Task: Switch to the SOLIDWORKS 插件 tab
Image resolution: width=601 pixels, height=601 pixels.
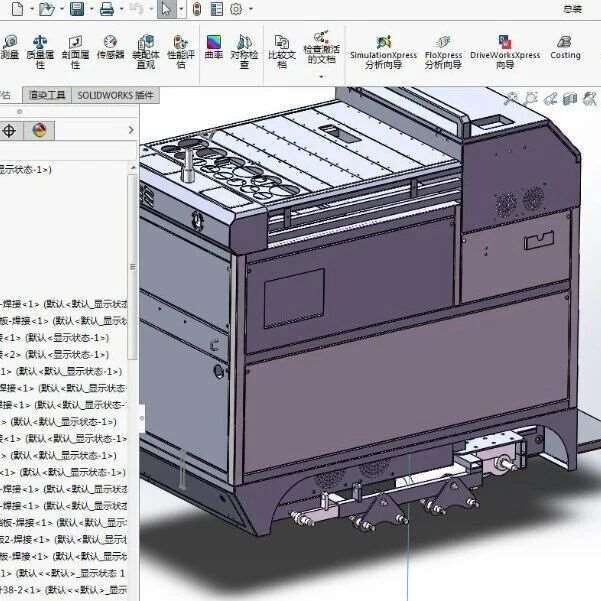Action: tap(115, 95)
